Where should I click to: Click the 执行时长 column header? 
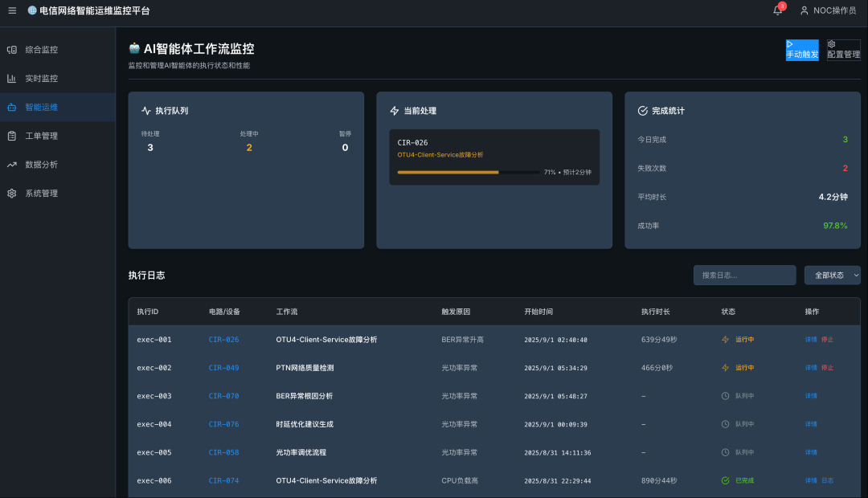(x=656, y=312)
